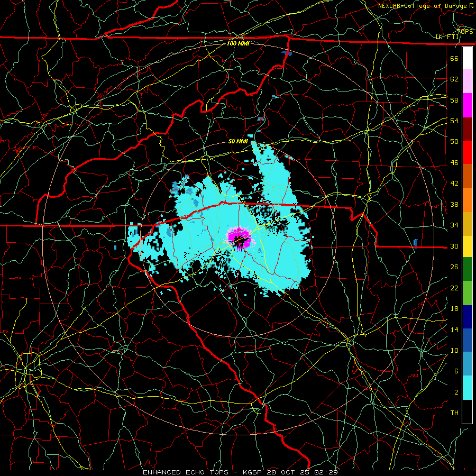Click the [K FT] units label
476x476 pixels.
coord(447,37)
